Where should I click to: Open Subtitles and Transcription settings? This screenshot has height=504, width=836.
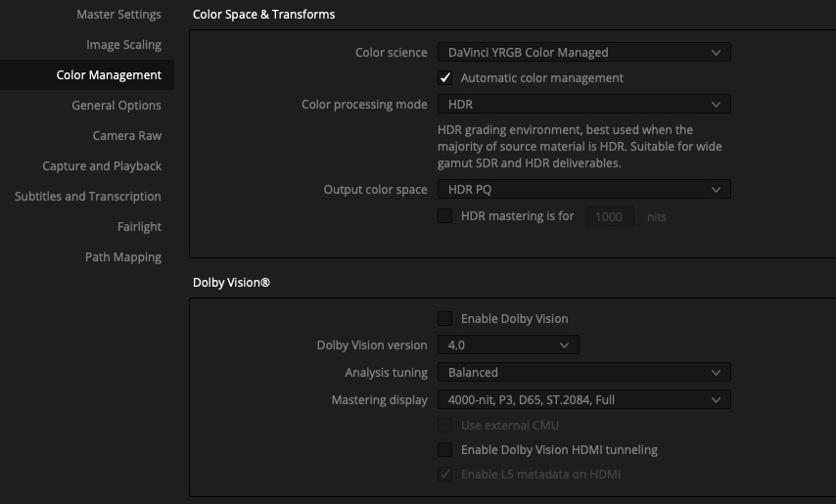pyautogui.click(x=87, y=197)
